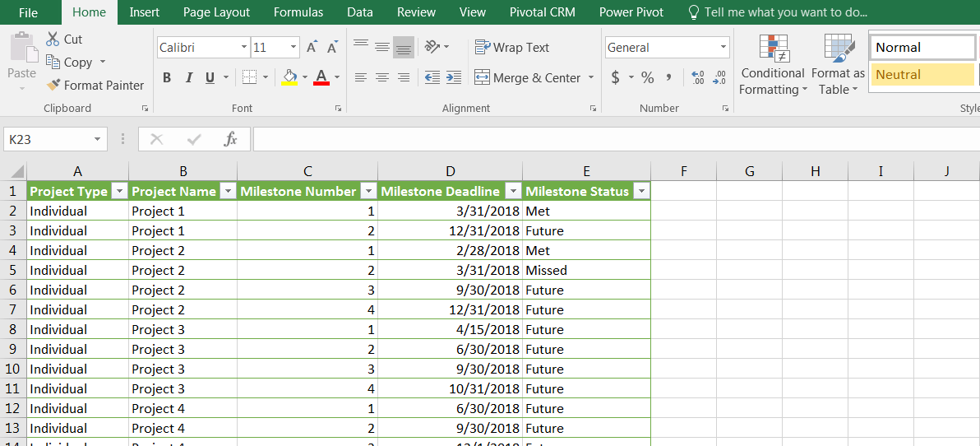Click Merge & Center
Image resolution: width=980 pixels, height=446 pixels.
[x=528, y=77]
